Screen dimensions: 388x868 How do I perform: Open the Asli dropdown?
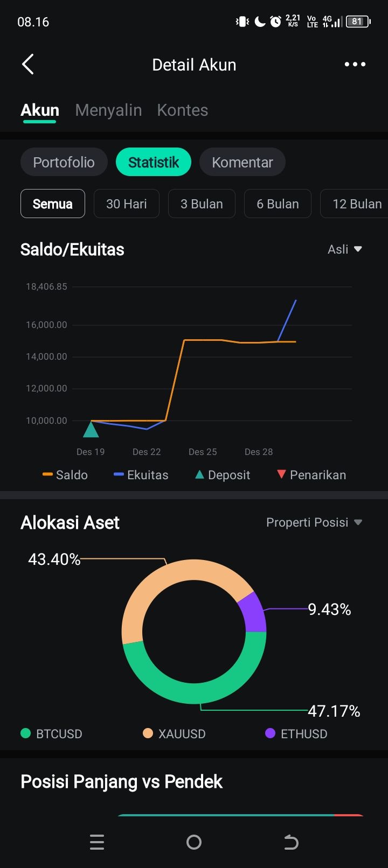pos(344,249)
